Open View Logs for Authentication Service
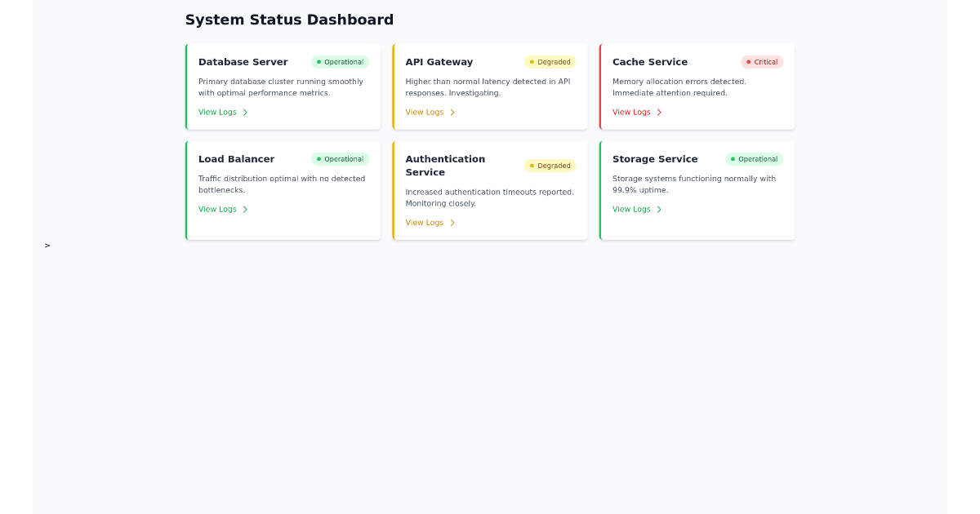The width and height of the screenshot is (980, 514). (x=425, y=223)
